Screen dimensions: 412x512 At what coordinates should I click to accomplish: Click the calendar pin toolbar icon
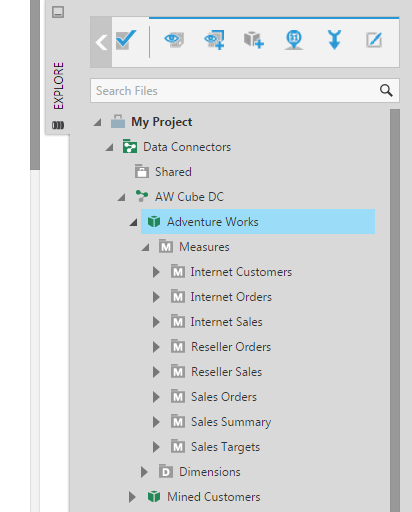coord(294,40)
